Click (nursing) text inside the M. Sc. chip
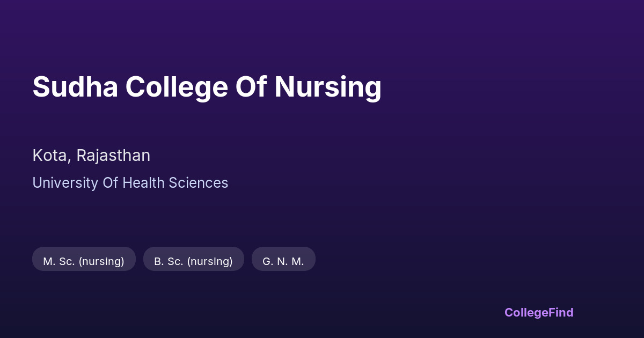 click(101, 261)
